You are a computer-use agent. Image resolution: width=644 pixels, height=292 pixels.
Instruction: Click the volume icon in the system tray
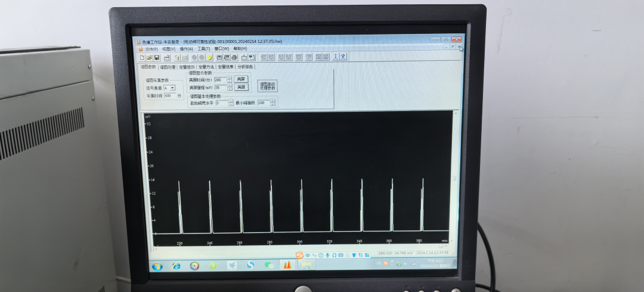click(x=406, y=264)
